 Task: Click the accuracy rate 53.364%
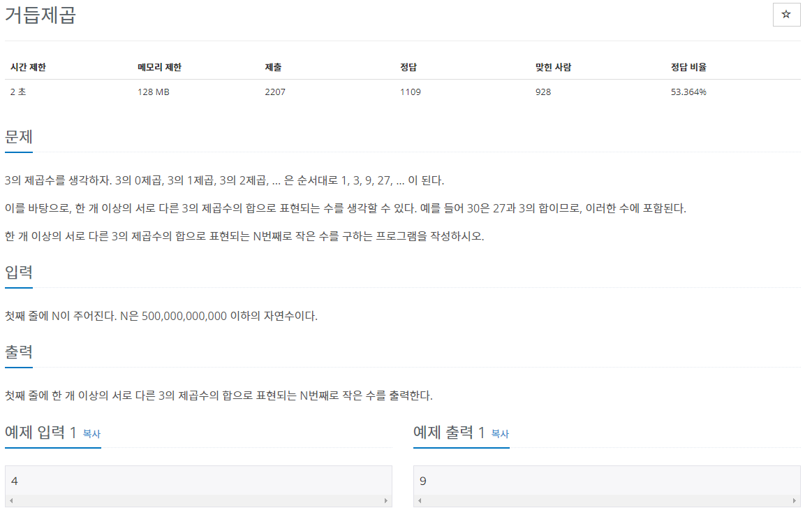pos(688,92)
